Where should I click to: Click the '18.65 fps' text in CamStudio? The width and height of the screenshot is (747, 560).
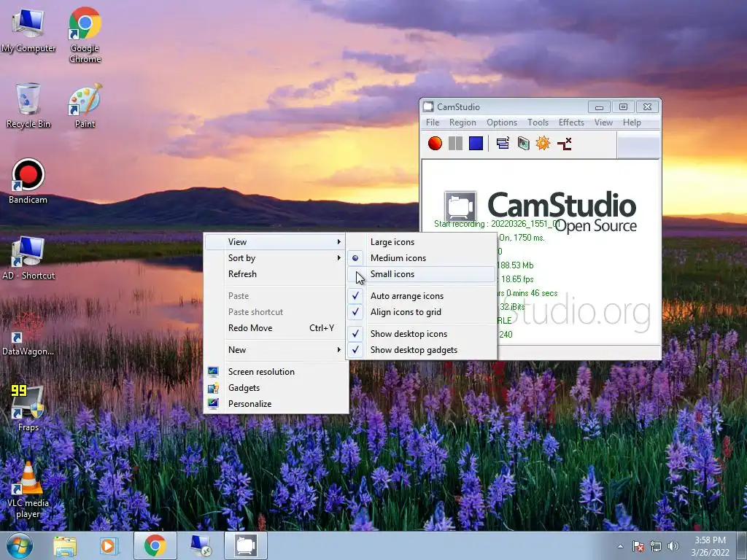[x=517, y=279]
